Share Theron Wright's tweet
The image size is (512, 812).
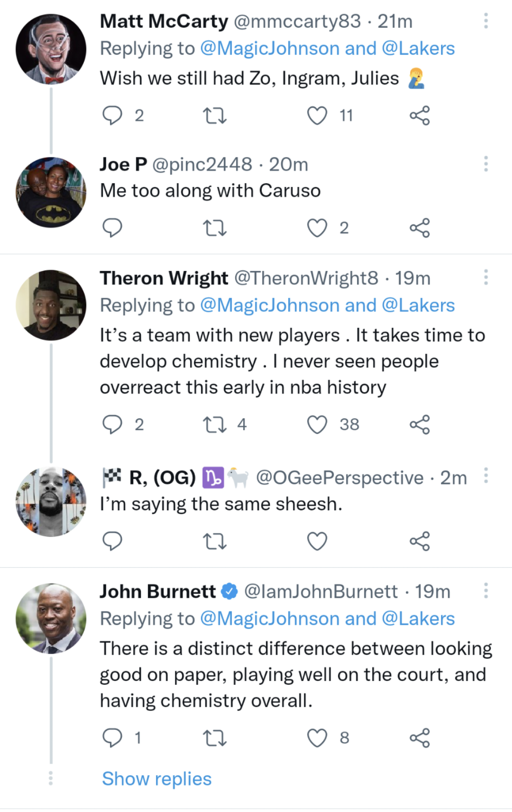coord(420,425)
